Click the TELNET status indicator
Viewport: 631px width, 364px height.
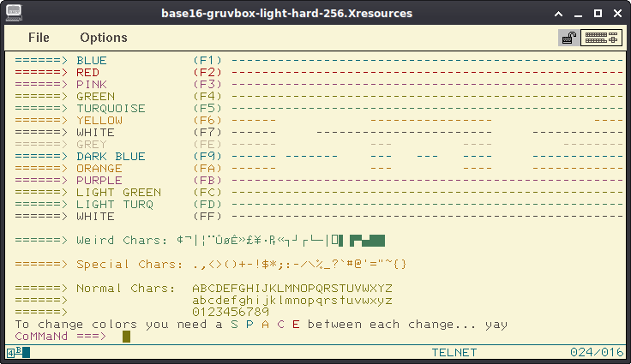(454, 353)
